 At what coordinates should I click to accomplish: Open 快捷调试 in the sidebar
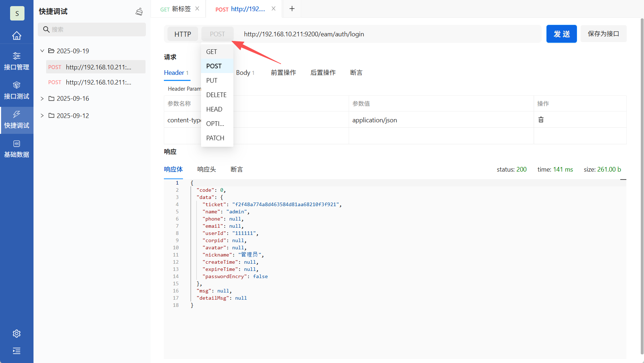pos(17,120)
